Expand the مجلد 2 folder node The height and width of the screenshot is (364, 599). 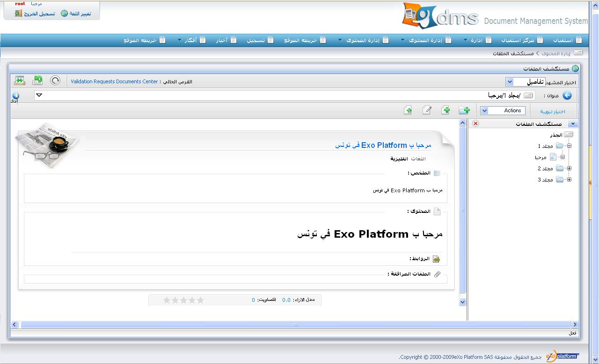point(569,168)
